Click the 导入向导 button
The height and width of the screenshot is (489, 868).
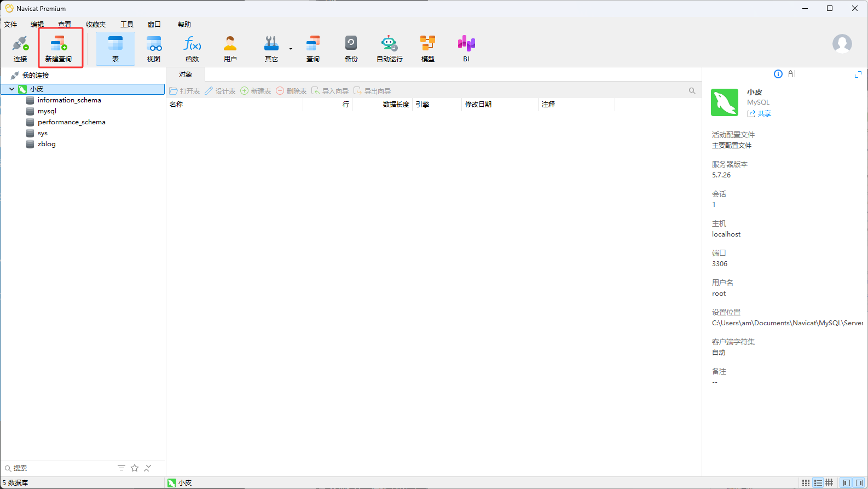(330, 91)
